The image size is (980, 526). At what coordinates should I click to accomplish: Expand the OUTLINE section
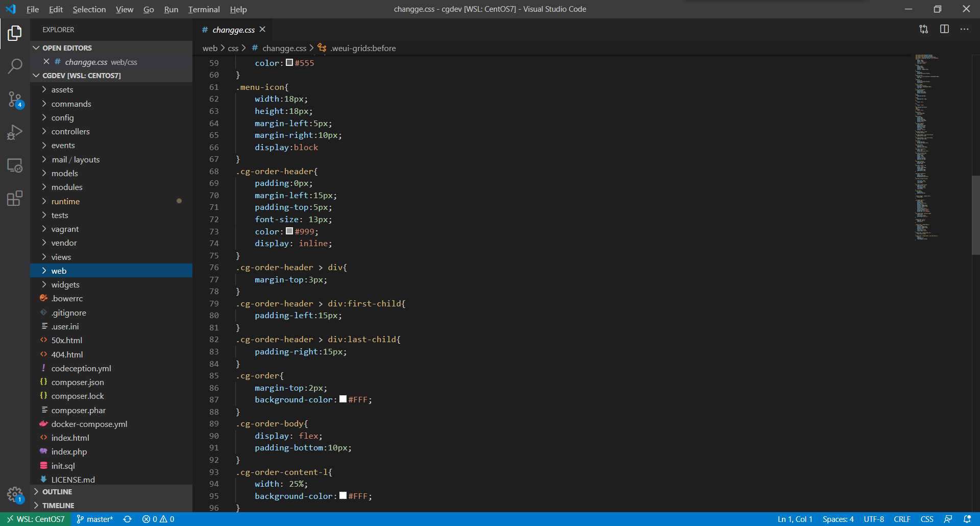tap(57, 492)
